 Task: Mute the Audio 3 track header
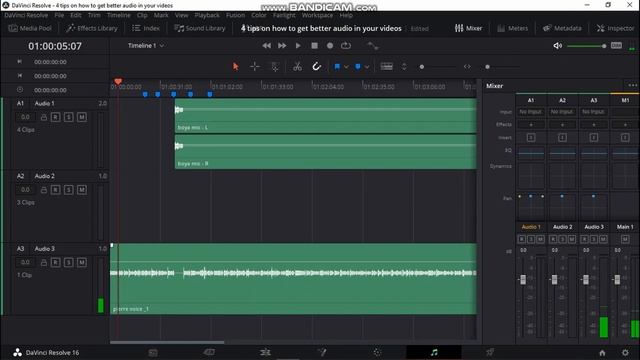(82, 262)
